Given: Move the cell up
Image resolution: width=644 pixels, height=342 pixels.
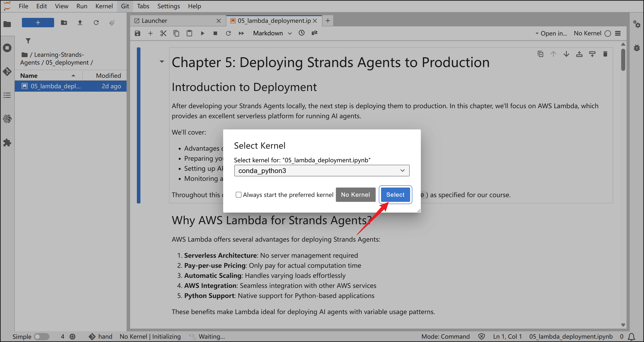Looking at the screenshot, I should click(x=553, y=54).
